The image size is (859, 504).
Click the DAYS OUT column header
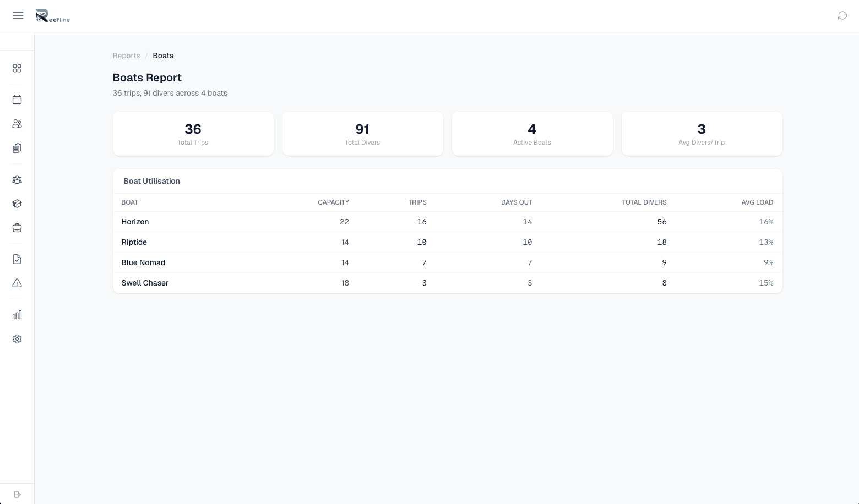(x=517, y=202)
